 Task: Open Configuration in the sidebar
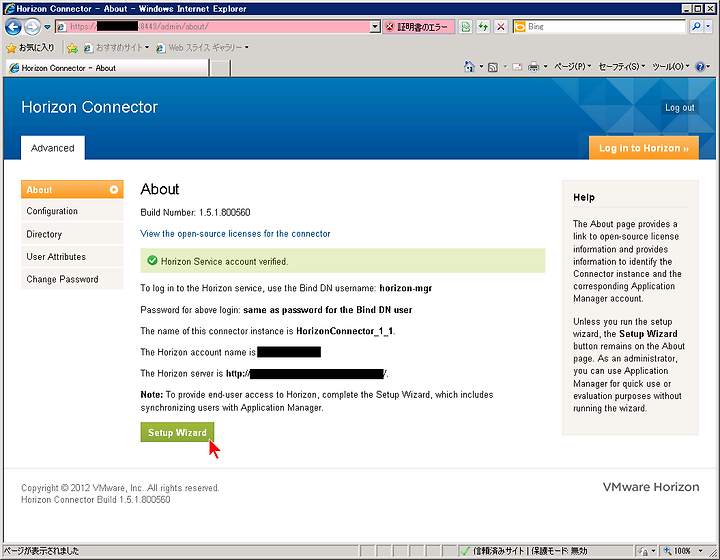pyautogui.click(x=72, y=211)
